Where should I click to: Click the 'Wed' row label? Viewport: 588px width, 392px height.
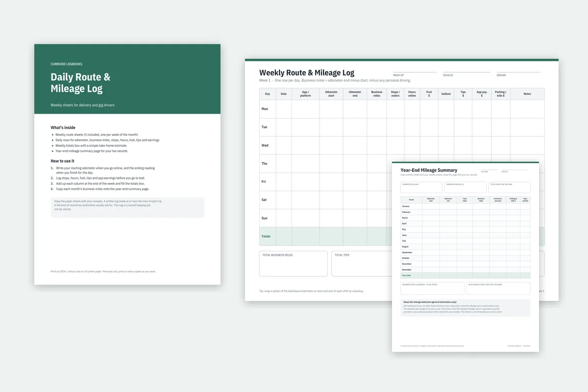(x=265, y=146)
